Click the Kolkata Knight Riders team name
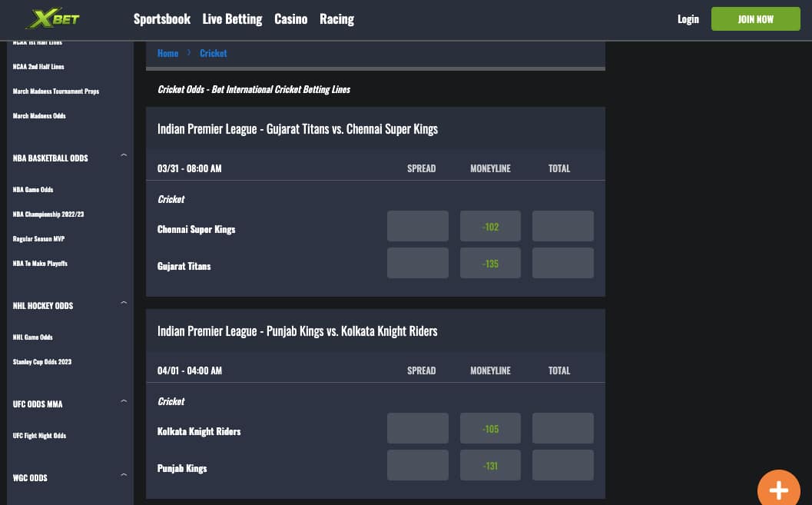 point(199,431)
